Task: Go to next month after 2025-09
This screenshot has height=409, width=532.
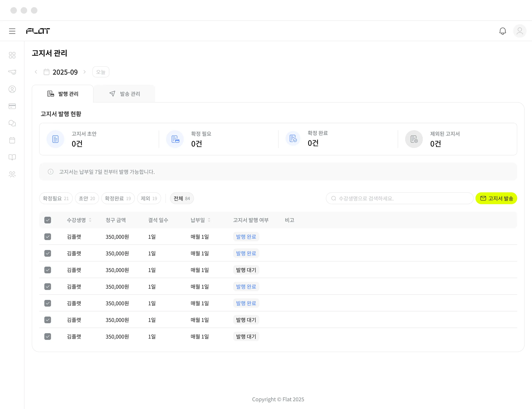Action: (84, 72)
